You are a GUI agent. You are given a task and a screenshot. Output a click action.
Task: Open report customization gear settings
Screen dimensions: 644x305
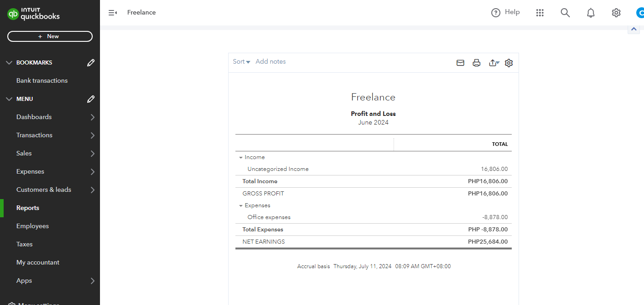(x=509, y=63)
